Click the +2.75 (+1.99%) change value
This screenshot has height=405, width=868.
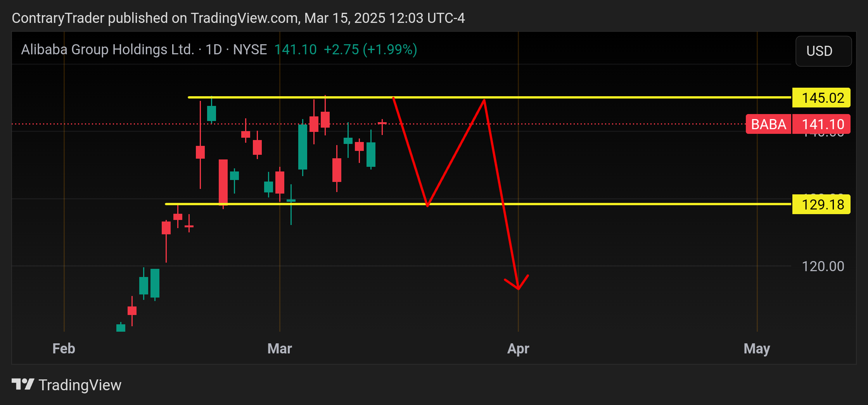click(x=370, y=50)
